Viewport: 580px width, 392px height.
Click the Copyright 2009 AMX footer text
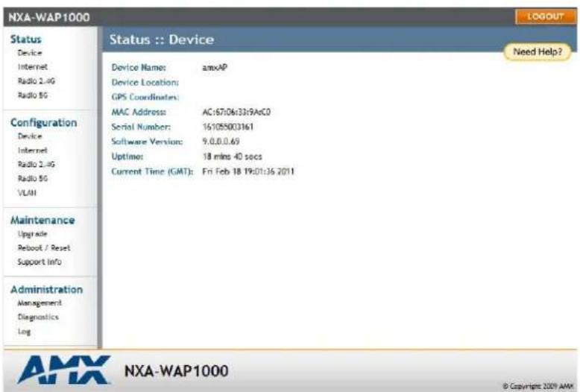pos(538,386)
